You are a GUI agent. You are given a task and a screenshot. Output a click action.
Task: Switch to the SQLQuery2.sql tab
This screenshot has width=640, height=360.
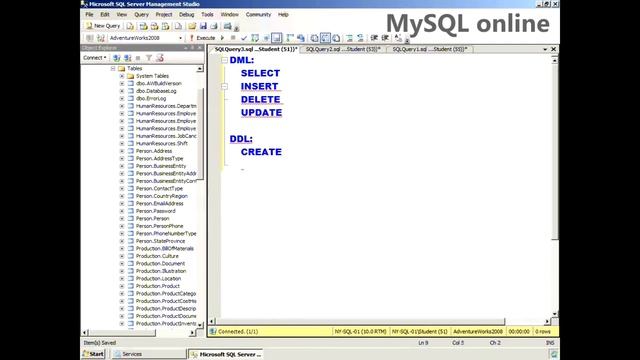pyautogui.click(x=342, y=49)
